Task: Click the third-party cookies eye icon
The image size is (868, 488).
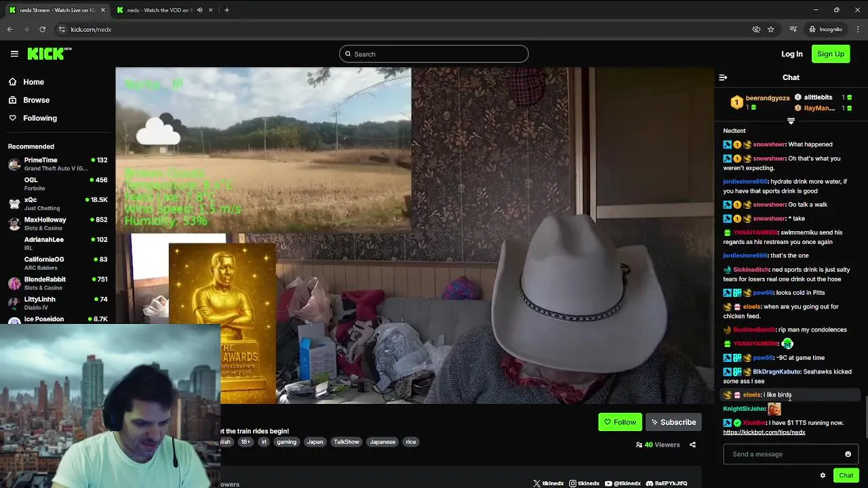Action: point(756,29)
